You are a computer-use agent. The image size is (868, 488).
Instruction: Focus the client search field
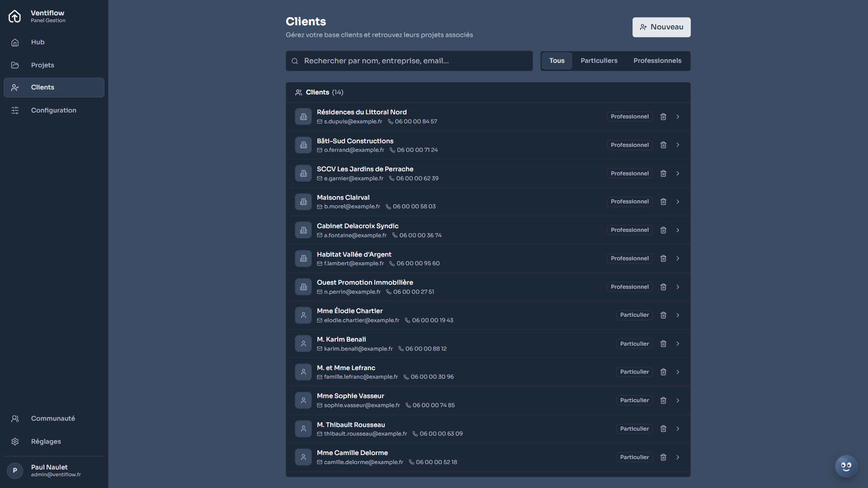[x=409, y=61]
